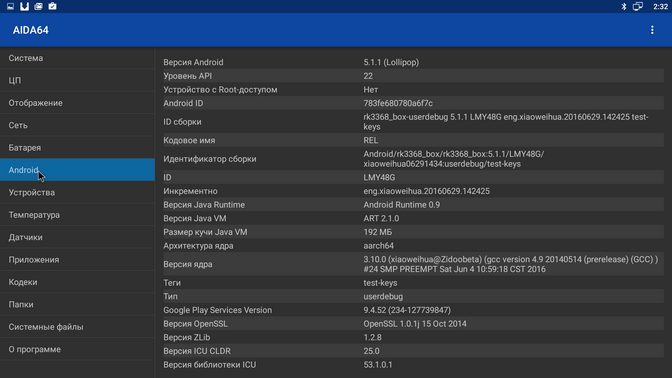Select Архитектура ядра label
The image size is (672, 378).
point(198,246)
